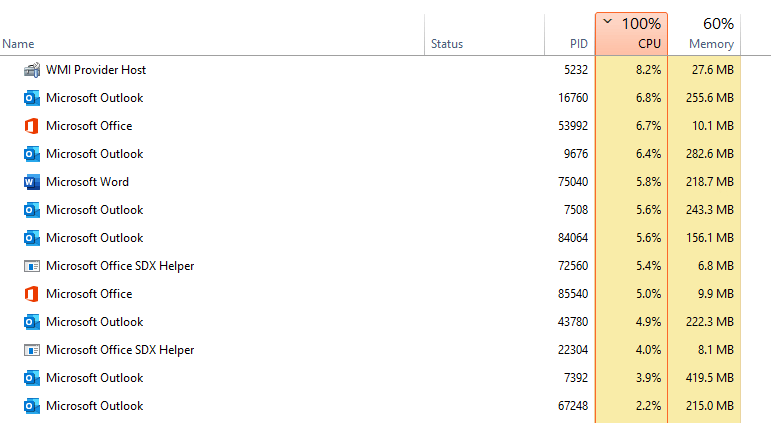Click the 8.2% CPU value
The image size is (771, 423).
648,70
